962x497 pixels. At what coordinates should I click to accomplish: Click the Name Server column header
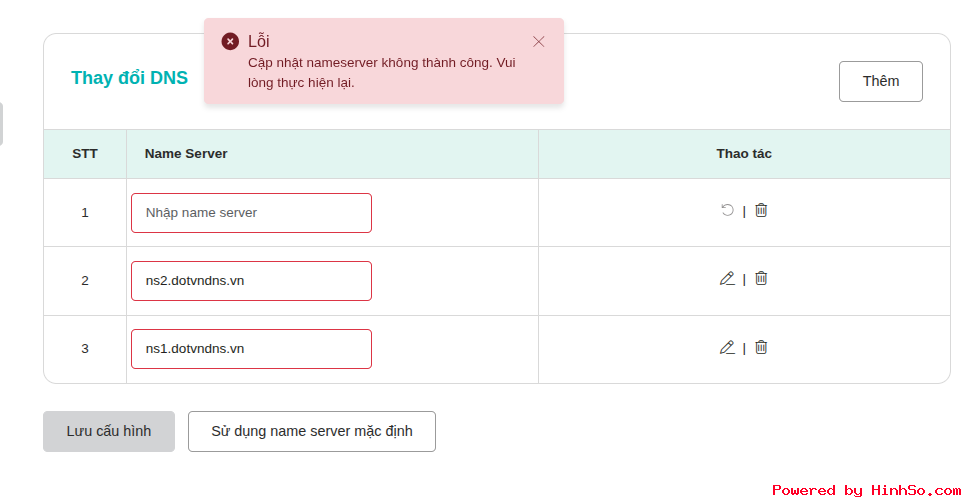pyautogui.click(x=186, y=154)
